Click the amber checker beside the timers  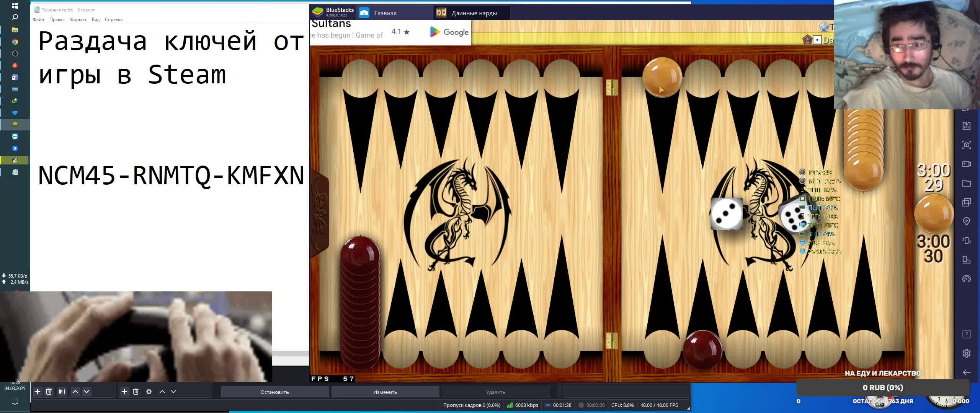click(x=934, y=214)
